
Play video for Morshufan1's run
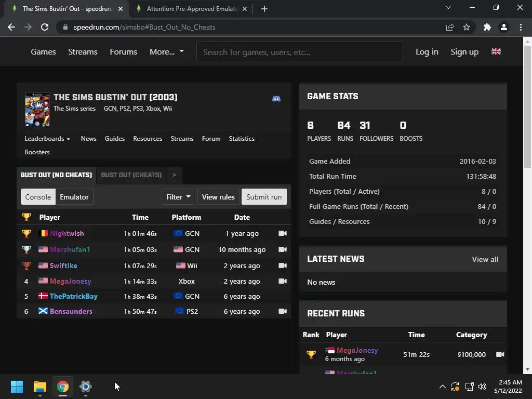click(282, 249)
